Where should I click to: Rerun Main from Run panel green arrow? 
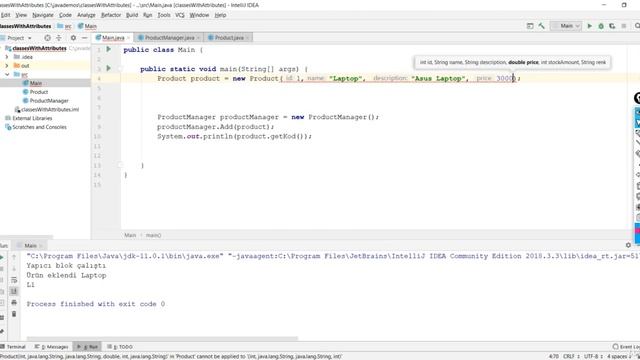(2, 257)
